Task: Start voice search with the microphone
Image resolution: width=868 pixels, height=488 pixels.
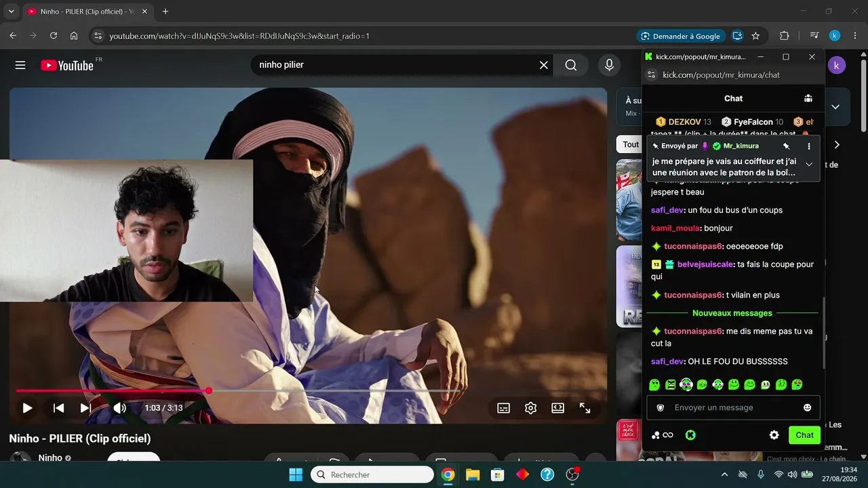Action: click(609, 65)
